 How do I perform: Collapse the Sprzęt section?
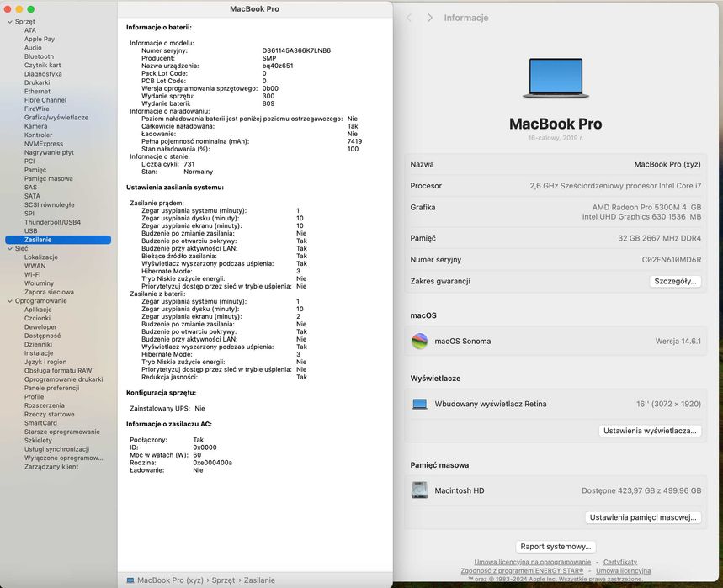pos(10,22)
